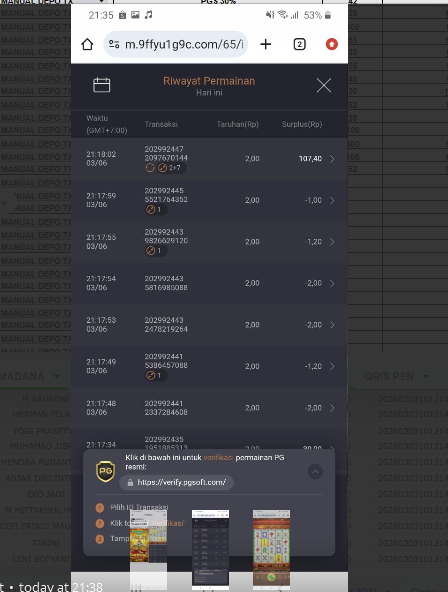
Task: Click the Wi-Fi status bar icon
Action: [282, 15]
